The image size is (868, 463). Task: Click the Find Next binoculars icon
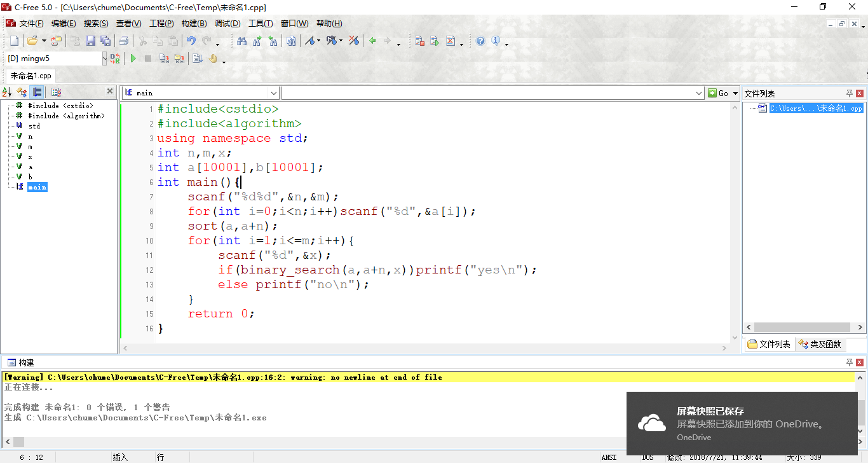tap(257, 41)
